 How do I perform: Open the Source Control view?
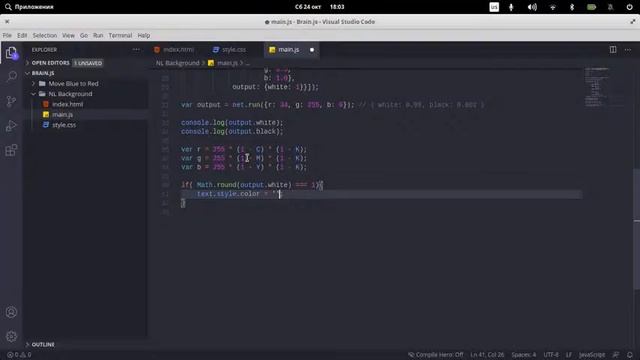[x=11, y=101]
